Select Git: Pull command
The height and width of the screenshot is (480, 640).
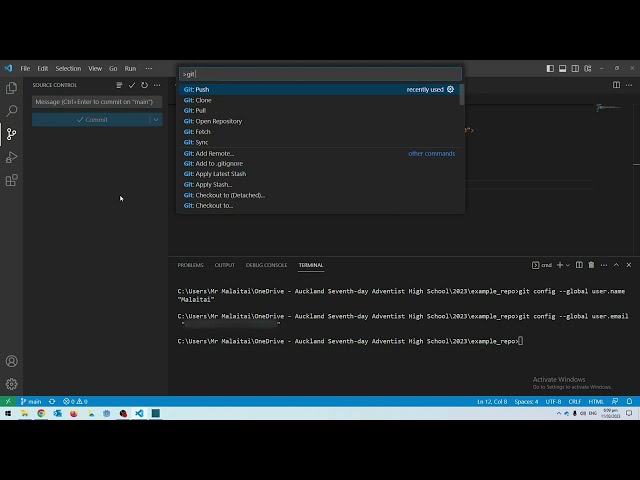[x=319, y=111]
